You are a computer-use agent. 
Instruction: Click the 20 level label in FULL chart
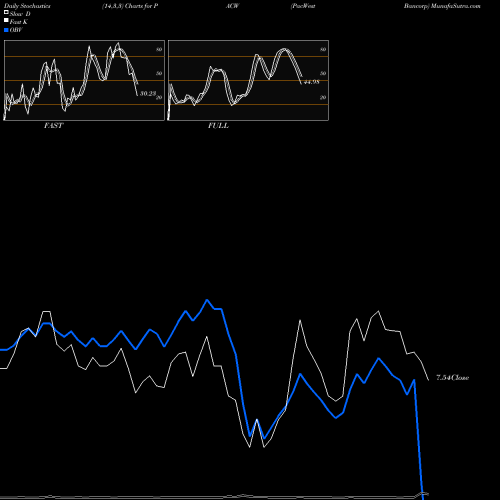[323, 98]
